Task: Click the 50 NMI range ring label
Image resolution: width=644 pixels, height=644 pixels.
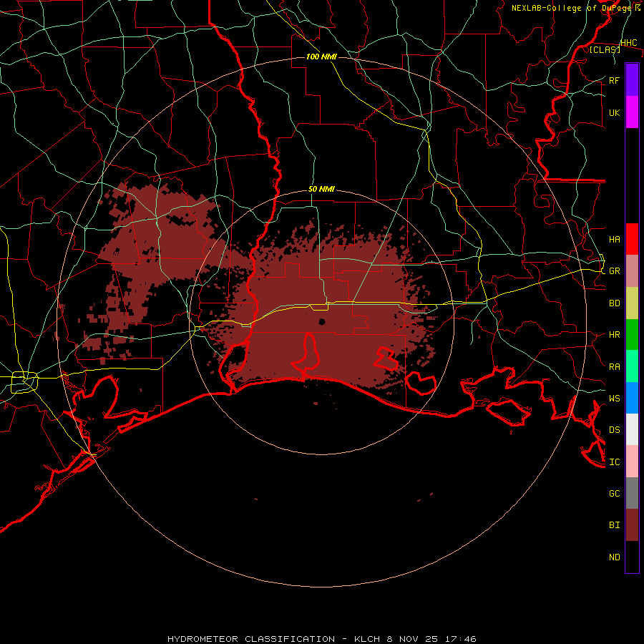Action: click(321, 189)
